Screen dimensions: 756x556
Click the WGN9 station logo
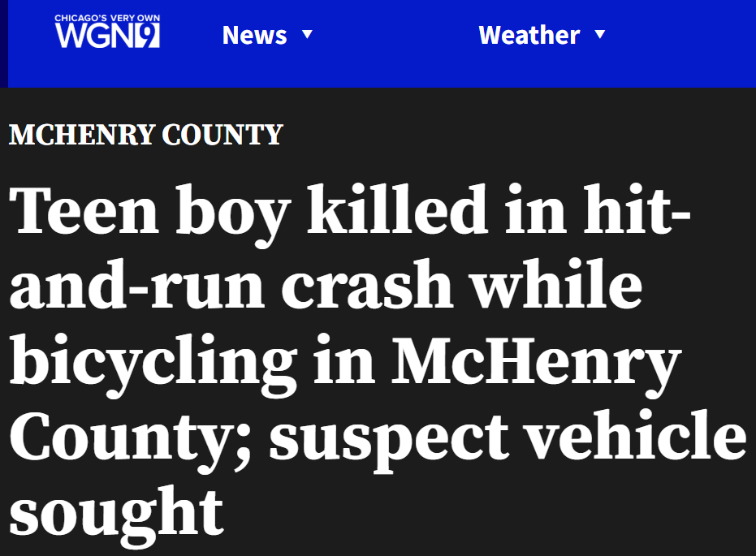coord(107,32)
